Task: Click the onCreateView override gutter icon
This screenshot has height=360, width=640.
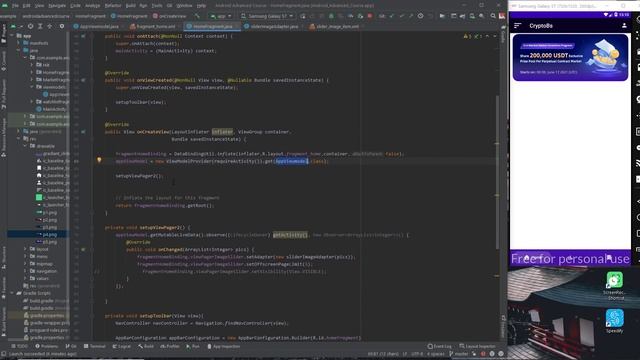Action: 83,132
